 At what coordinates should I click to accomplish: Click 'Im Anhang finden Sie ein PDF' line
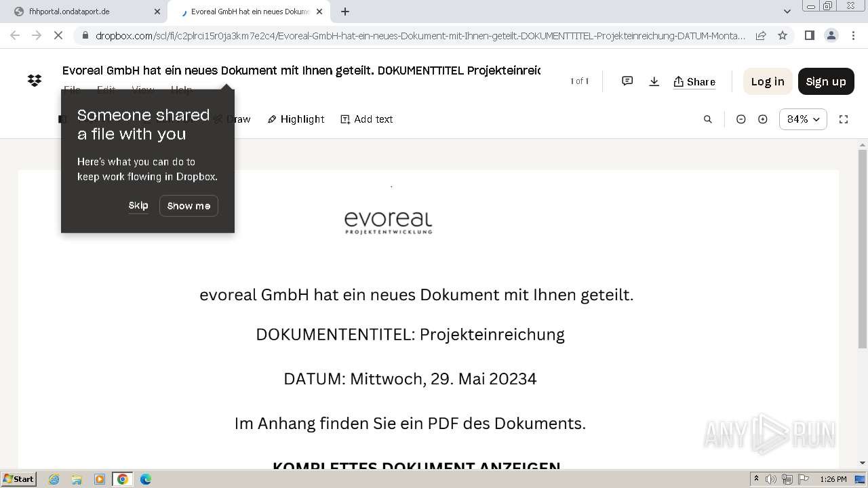(x=410, y=424)
